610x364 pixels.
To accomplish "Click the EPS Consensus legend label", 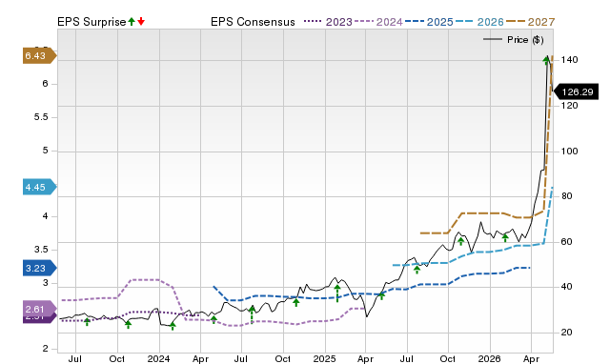I will [253, 22].
